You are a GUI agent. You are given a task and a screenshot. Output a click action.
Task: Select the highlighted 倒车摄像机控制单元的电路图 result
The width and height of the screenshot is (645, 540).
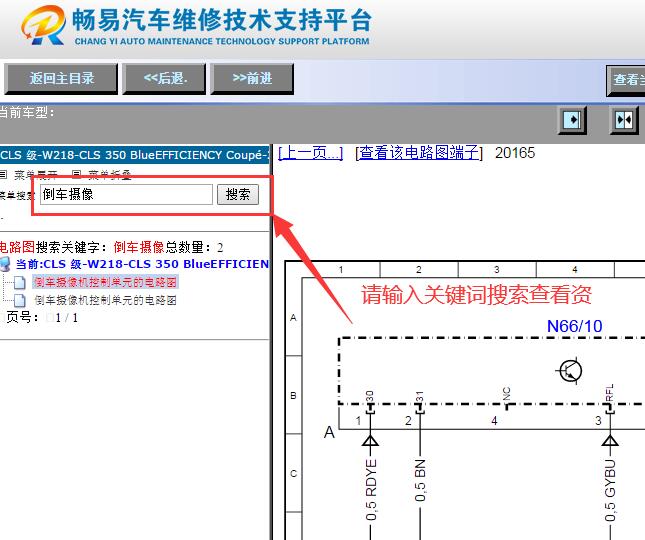point(105,282)
